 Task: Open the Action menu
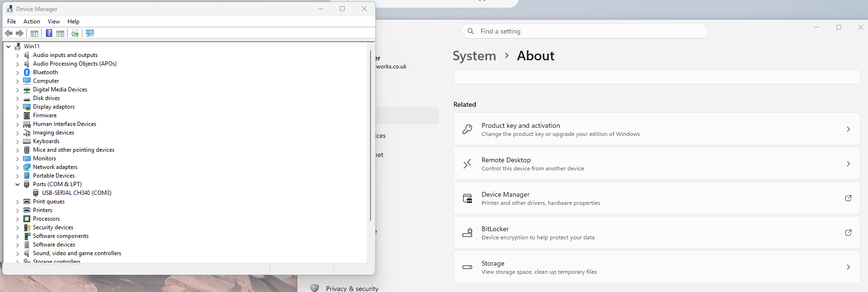point(32,22)
